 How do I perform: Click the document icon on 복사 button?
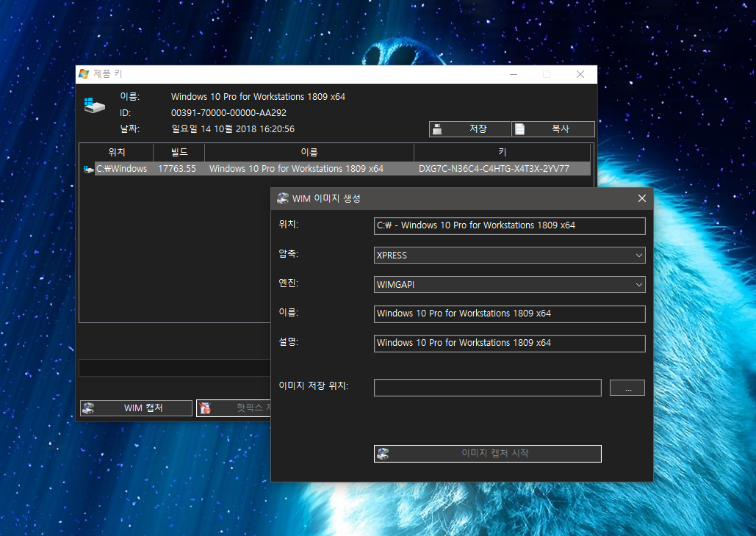click(x=519, y=129)
